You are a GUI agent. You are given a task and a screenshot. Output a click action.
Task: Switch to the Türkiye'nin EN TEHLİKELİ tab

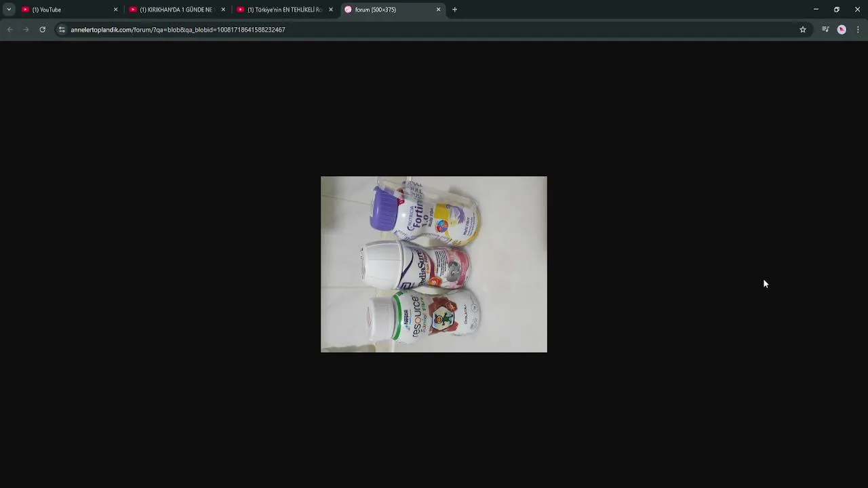[x=285, y=9]
